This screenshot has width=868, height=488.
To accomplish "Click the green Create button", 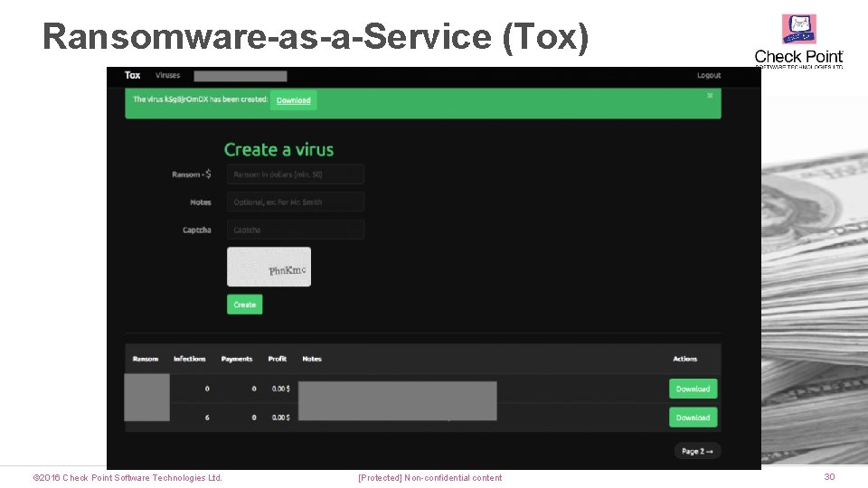I will [x=245, y=305].
